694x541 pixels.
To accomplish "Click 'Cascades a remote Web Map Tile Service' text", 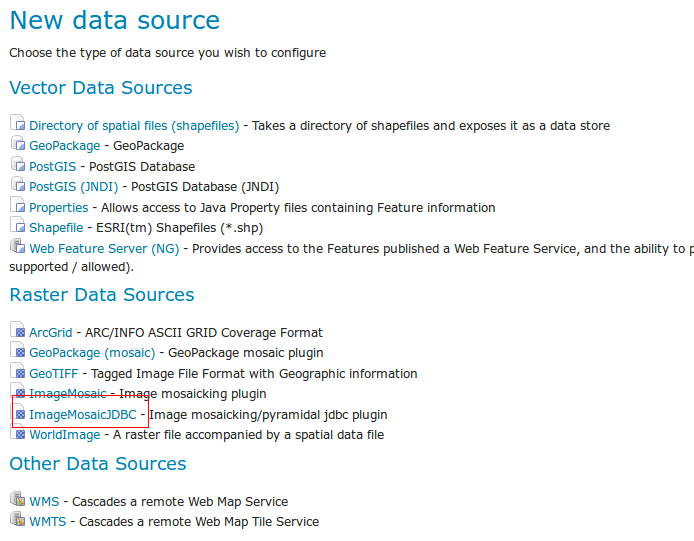I will (x=199, y=522).
